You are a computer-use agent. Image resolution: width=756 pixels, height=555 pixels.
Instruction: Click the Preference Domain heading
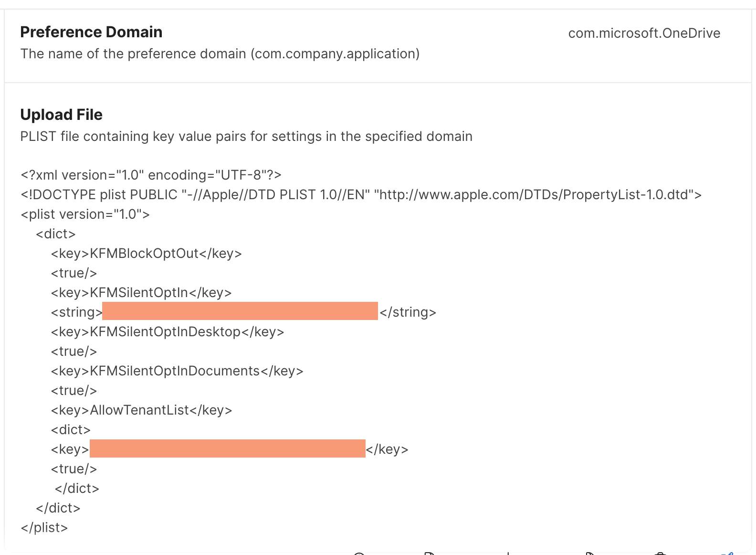(x=91, y=32)
